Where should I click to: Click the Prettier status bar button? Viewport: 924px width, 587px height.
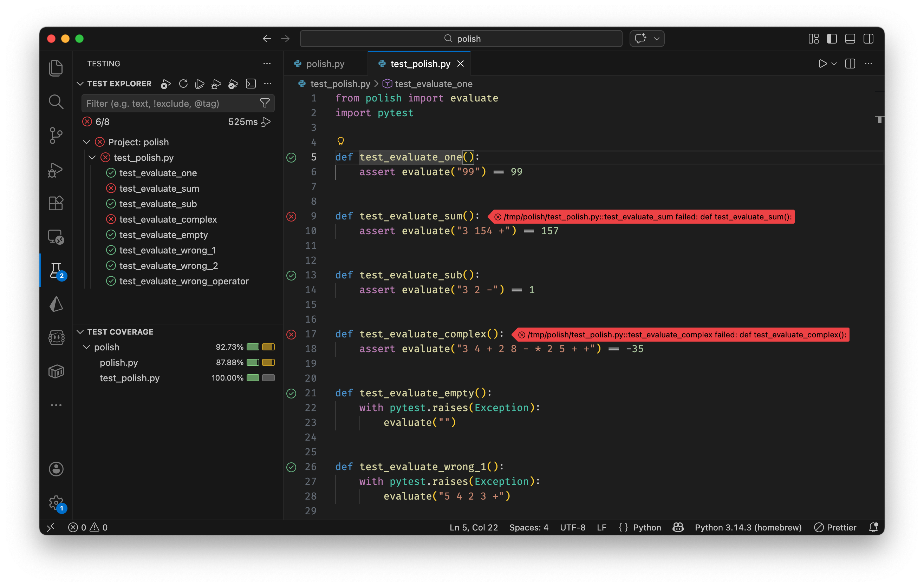pos(835,528)
